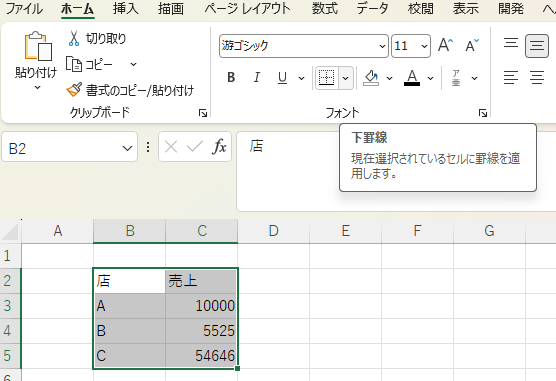Open the データ tab
556x381 pixels.
372,9
